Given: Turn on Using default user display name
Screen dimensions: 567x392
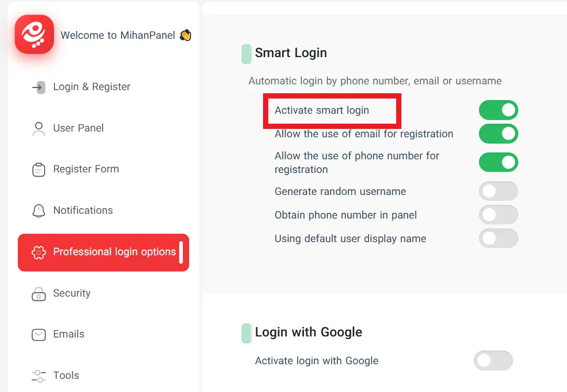Looking at the screenshot, I should click(x=498, y=238).
